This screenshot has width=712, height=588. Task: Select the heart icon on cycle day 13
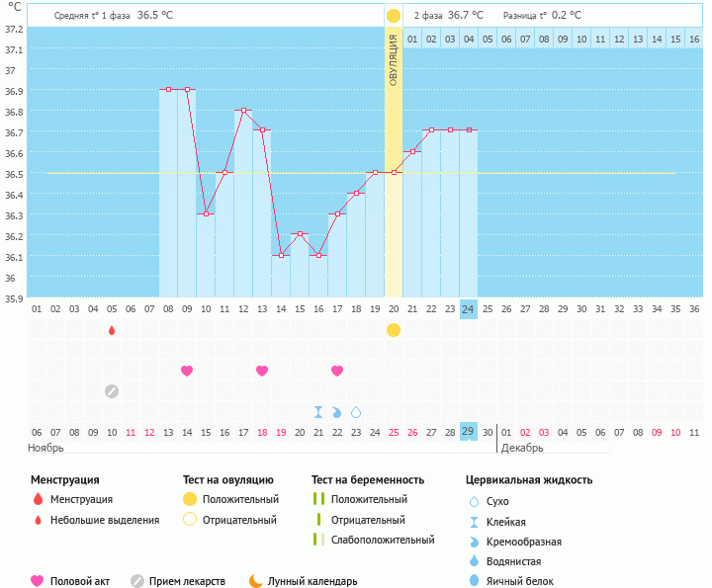(262, 371)
